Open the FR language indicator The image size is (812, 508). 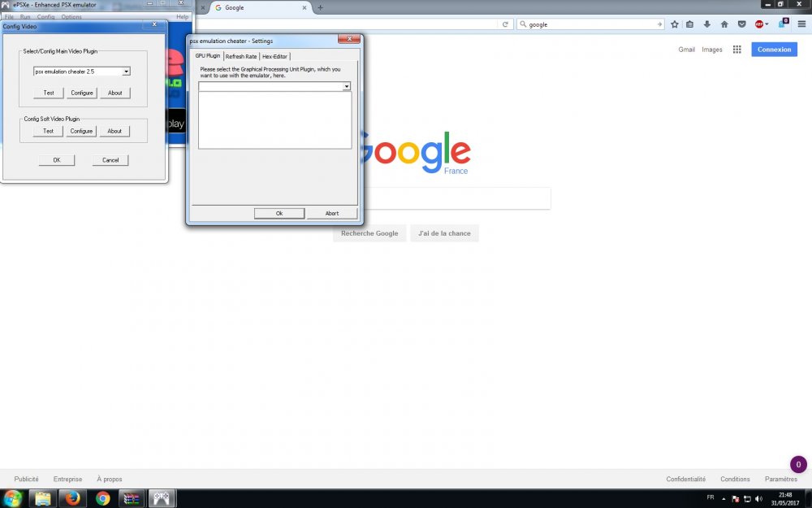[x=710, y=497]
